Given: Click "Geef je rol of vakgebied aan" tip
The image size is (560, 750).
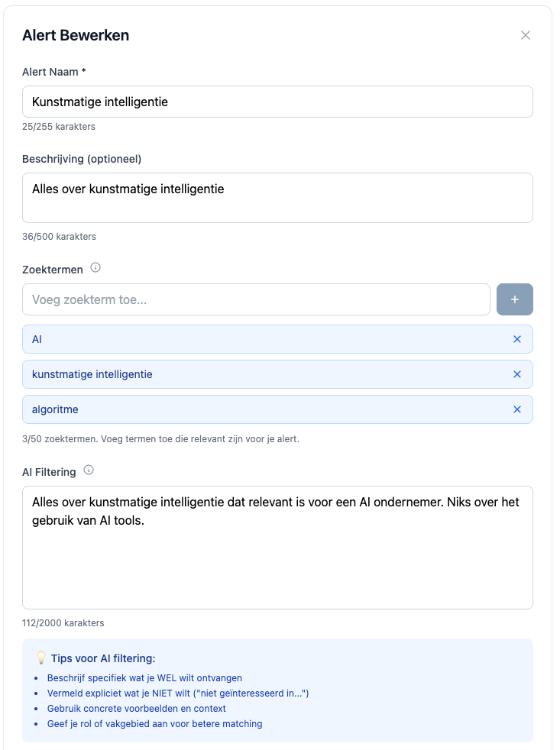Looking at the screenshot, I should [153, 724].
